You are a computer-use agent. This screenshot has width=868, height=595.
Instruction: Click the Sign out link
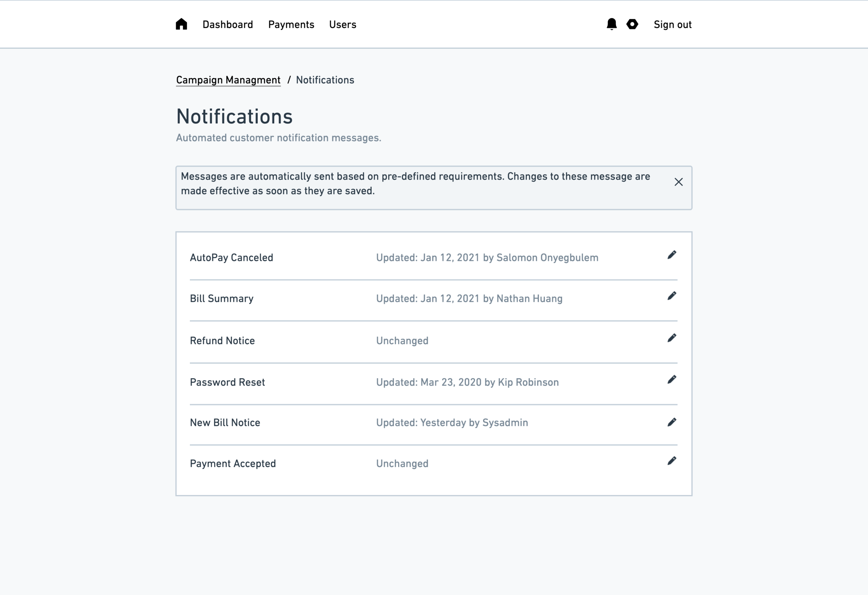point(673,25)
